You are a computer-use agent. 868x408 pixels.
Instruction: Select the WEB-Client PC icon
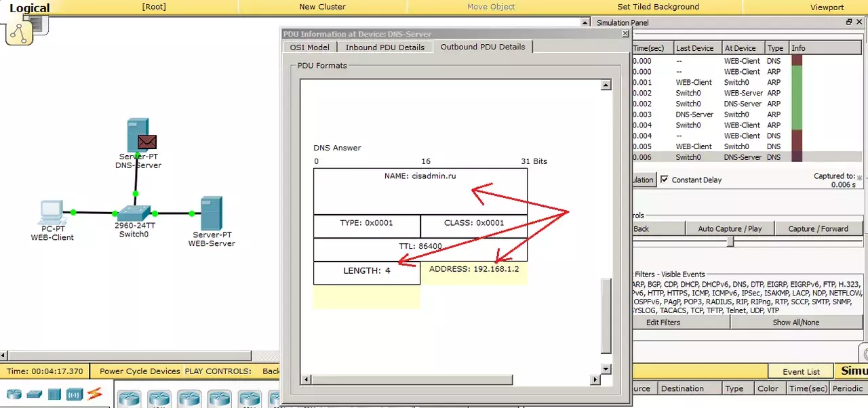(x=52, y=212)
